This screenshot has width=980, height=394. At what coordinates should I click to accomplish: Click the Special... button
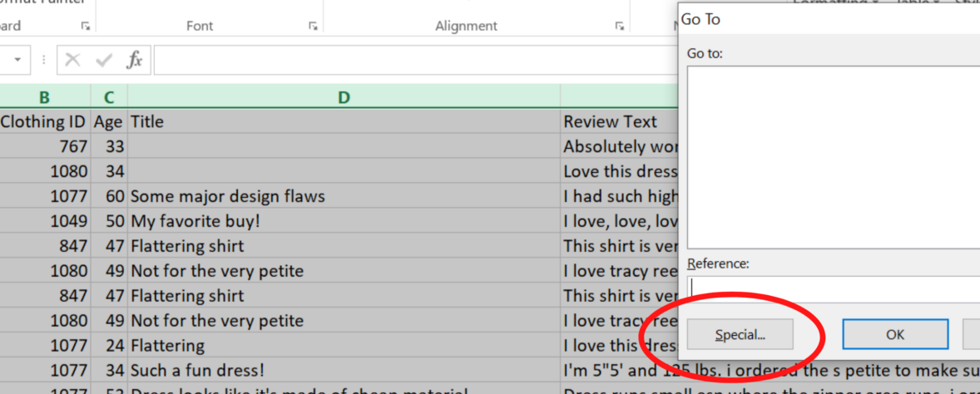[740, 335]
